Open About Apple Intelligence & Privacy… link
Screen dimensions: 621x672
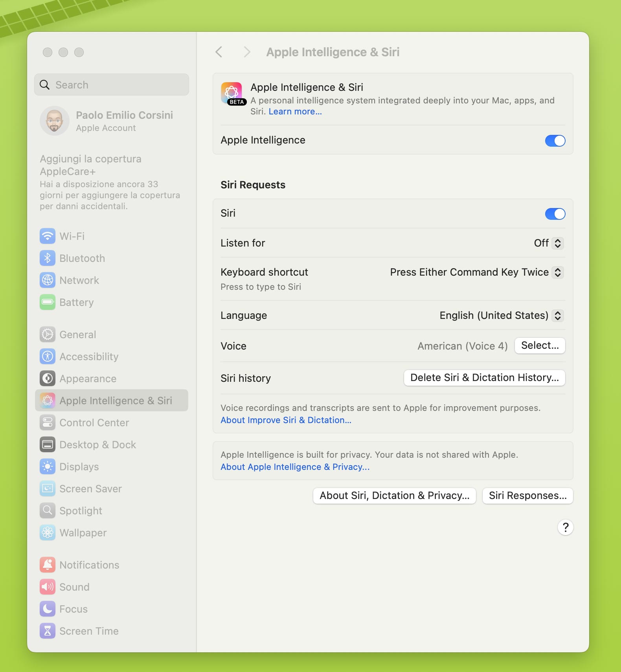click(295, 467)
